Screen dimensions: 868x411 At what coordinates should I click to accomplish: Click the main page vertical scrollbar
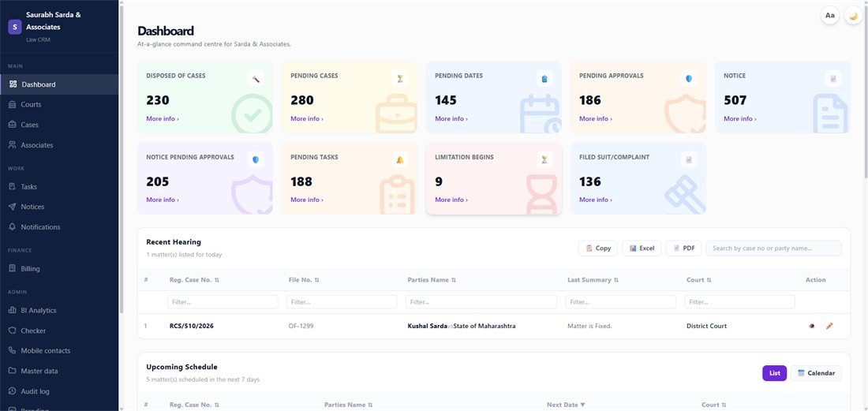[866, 92]
